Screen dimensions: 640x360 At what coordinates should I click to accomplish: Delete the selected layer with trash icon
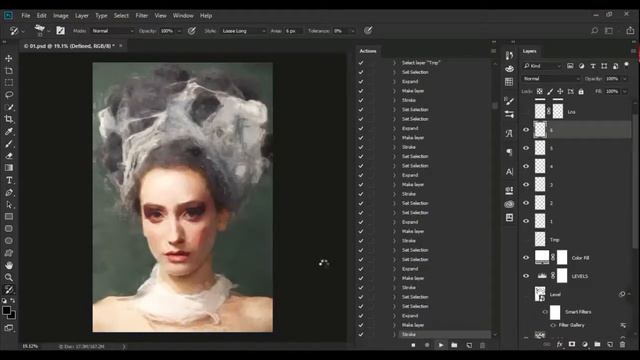pyautogui.click(x=622, y=344)
